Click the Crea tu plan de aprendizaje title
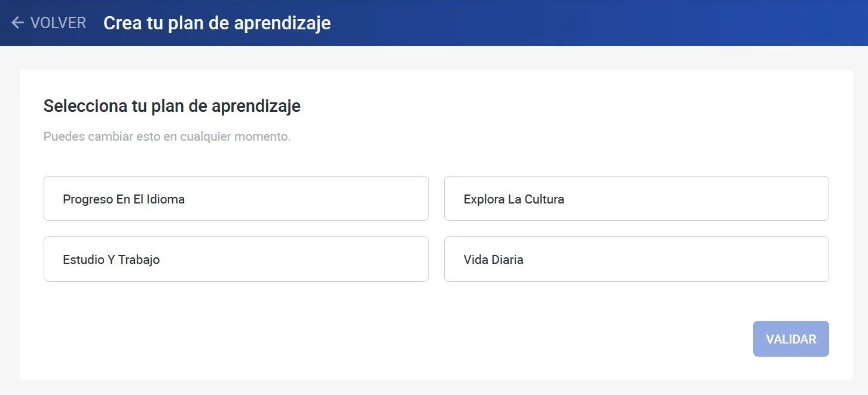The width and height of the screenshot is (868, 395). (217, 23)
